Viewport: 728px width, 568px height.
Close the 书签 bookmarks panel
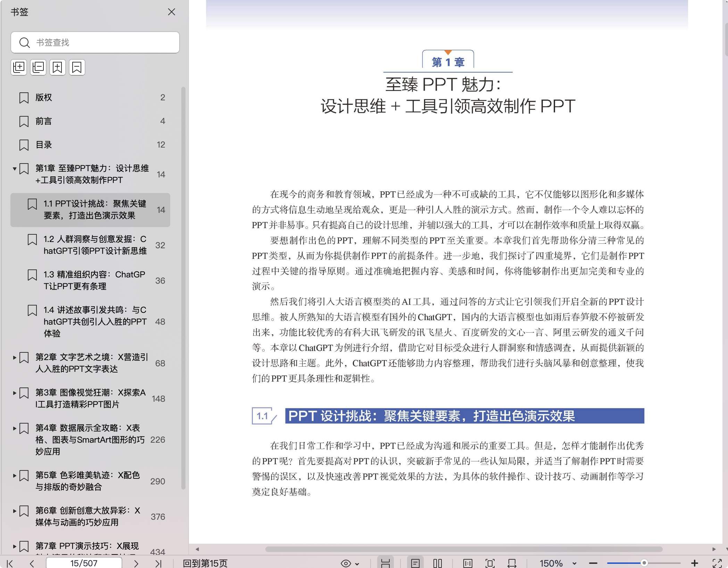click(x=171, y=12)
